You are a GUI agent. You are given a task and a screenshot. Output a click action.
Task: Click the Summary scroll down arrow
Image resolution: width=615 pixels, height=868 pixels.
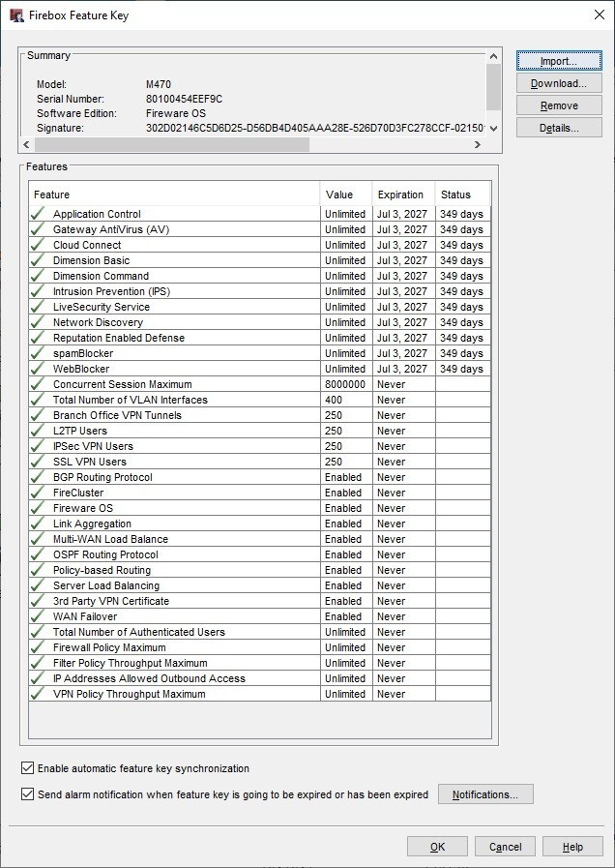tap(494, 129)
